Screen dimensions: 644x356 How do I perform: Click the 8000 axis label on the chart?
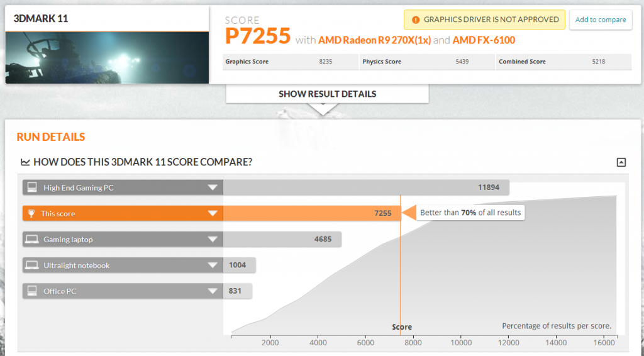[413, 342]
